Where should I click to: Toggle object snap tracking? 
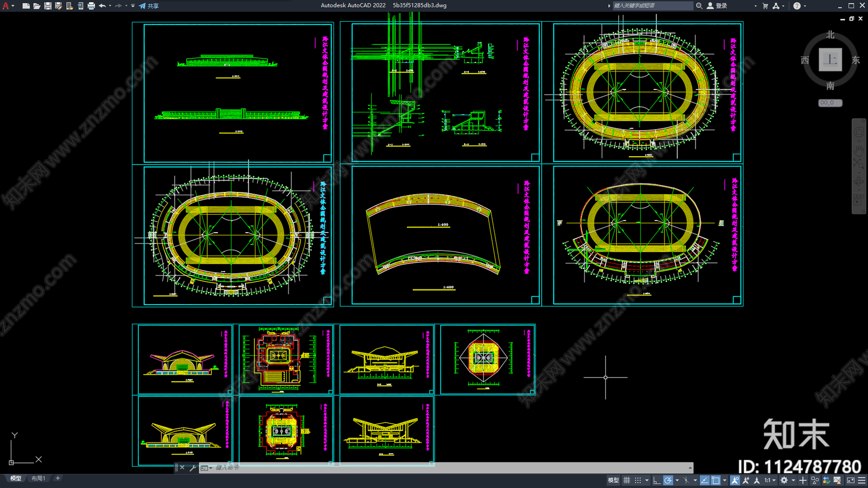(705, 480)
